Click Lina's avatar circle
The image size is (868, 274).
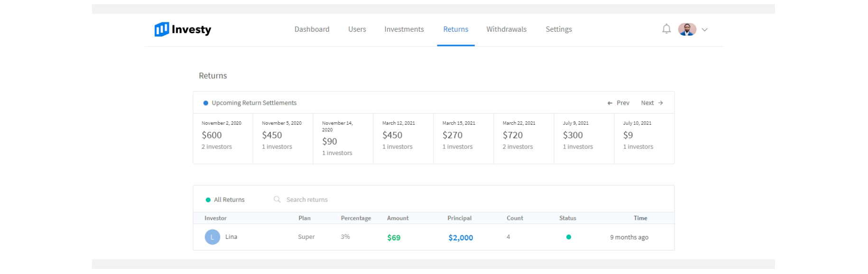coord(212,237)
